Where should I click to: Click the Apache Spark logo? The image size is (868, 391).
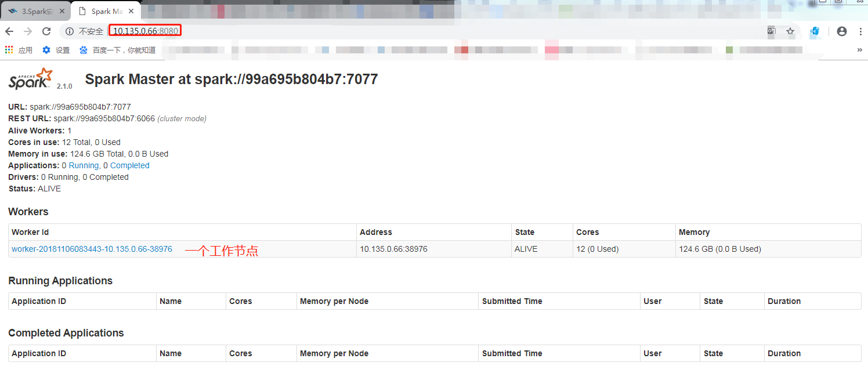tap(31, 79)
